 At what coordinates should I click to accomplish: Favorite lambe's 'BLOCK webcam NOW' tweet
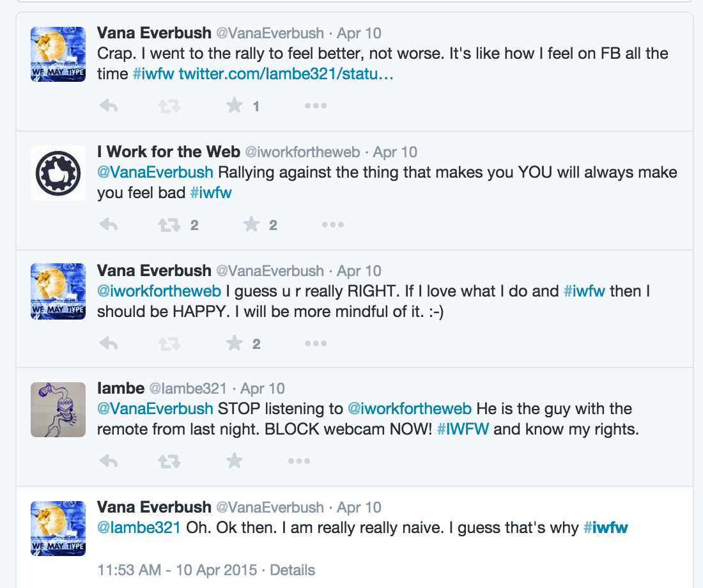pyautogui.click(x=235, y=461)
